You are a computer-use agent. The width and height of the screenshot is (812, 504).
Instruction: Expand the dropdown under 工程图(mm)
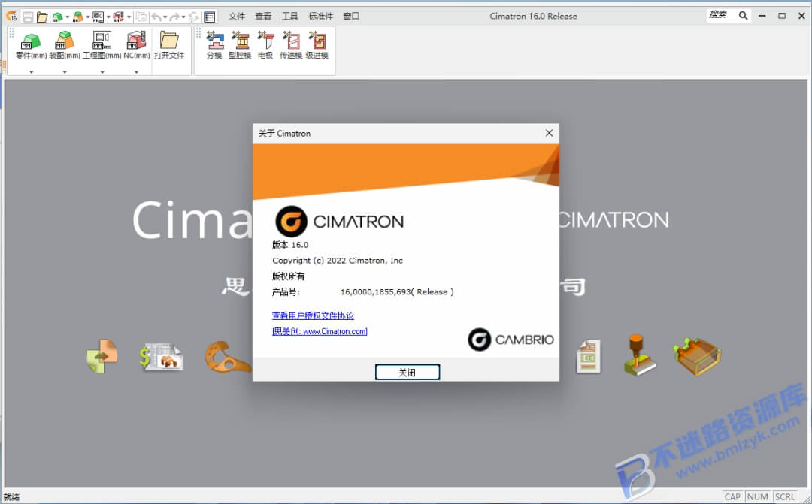pos(102,72)
